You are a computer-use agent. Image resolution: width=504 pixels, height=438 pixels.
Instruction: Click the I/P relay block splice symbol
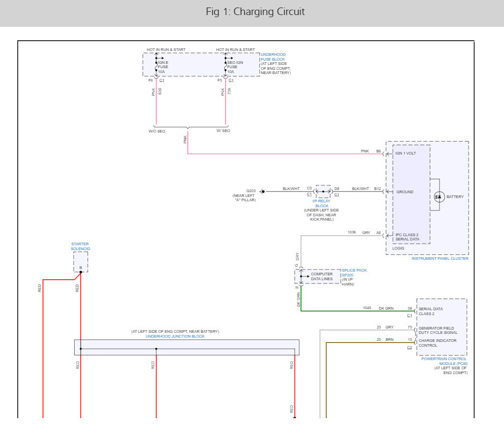323,192
